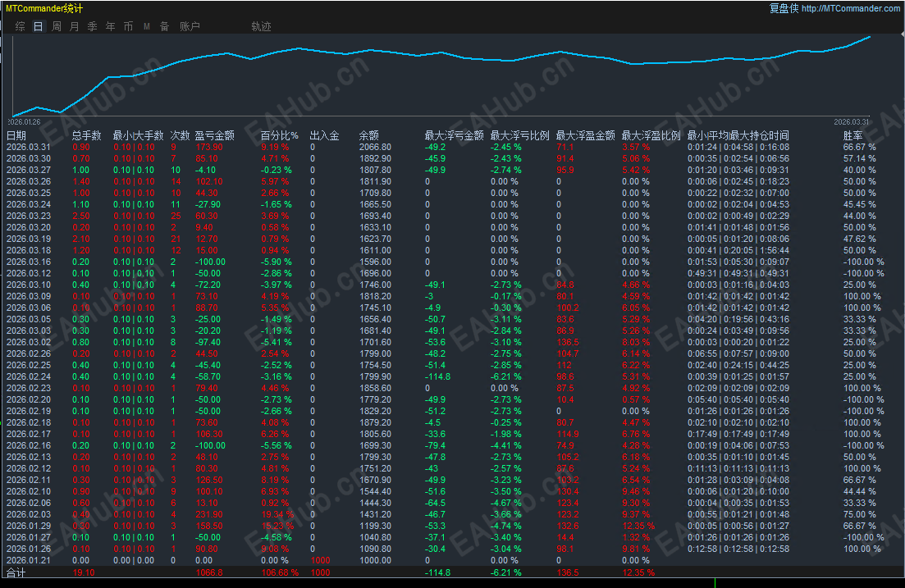905x588 pixels.
Task: Click the balance value 1892.90
Action: [x=375, y=158]
